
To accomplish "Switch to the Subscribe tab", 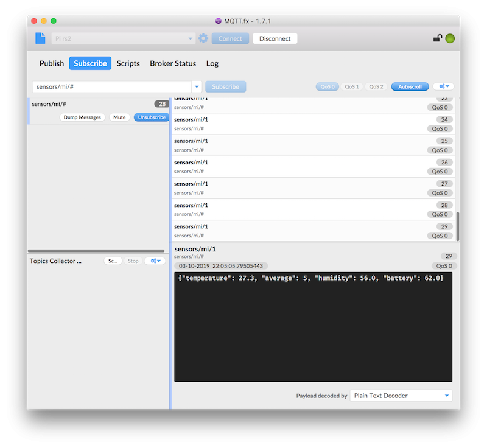I will coord(90,63).
